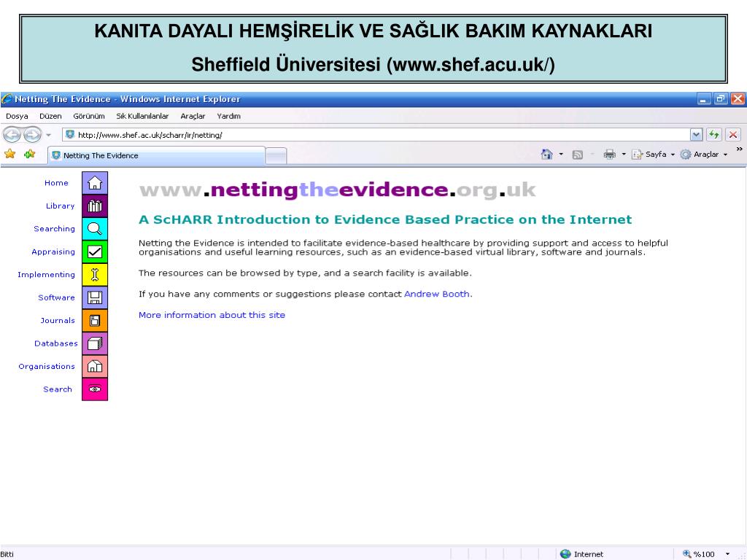Stop loading with the red X icon
The image size is (747, 560).
733,135
